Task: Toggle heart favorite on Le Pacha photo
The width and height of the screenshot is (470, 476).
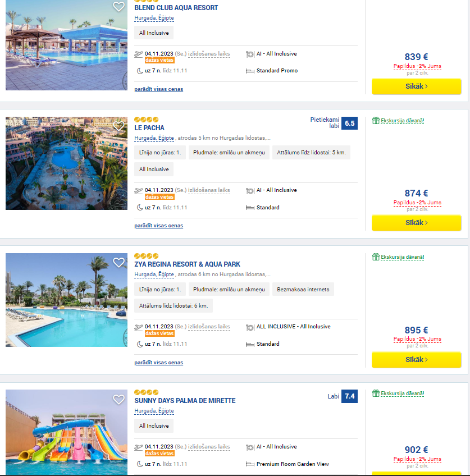Action: click(118, 126)
